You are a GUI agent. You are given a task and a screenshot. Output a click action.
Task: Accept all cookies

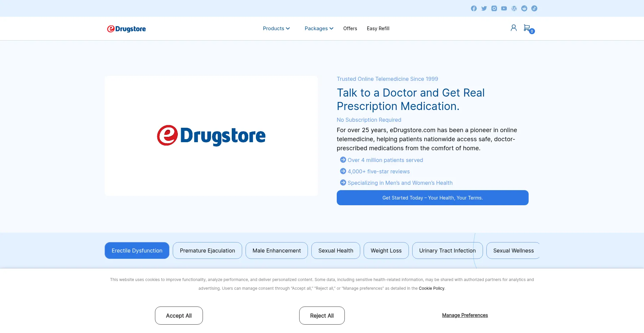179,316
